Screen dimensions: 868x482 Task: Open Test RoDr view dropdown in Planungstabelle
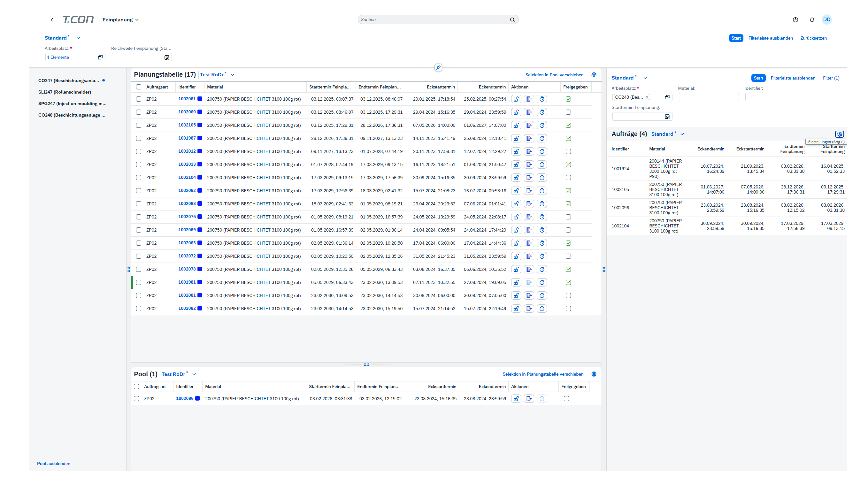tap(233, 75)
